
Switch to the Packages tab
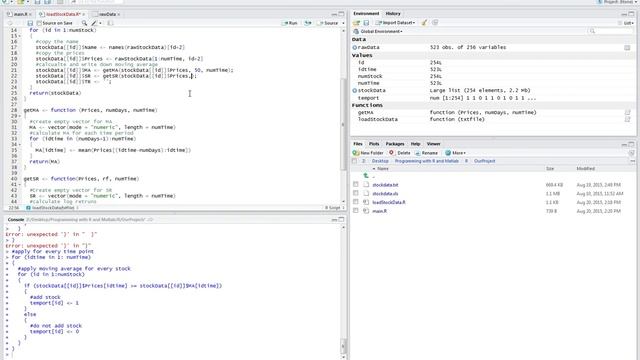395,144
